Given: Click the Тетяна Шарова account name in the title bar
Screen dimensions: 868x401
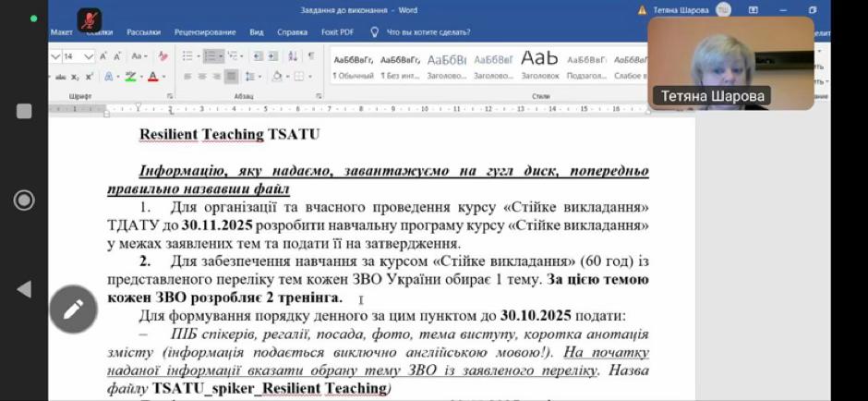Looking at the screenshot, I should 681,10.
